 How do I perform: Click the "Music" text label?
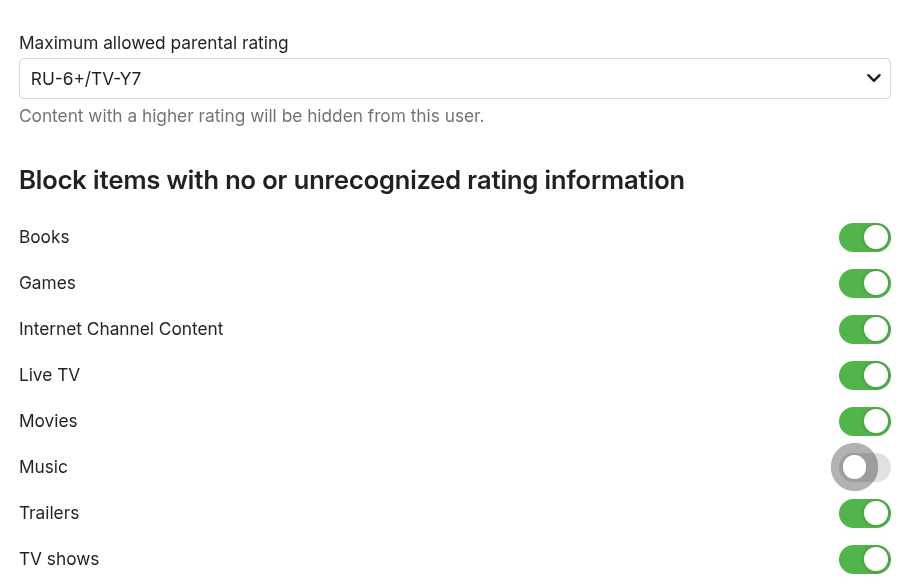coord(43,467)
